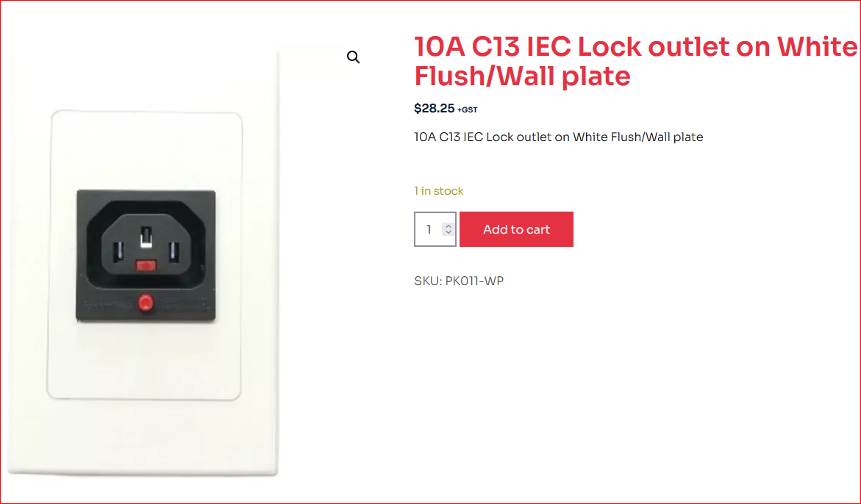Decrease quantity with the down arrow

pyautogui.click(x=449, y=234)
